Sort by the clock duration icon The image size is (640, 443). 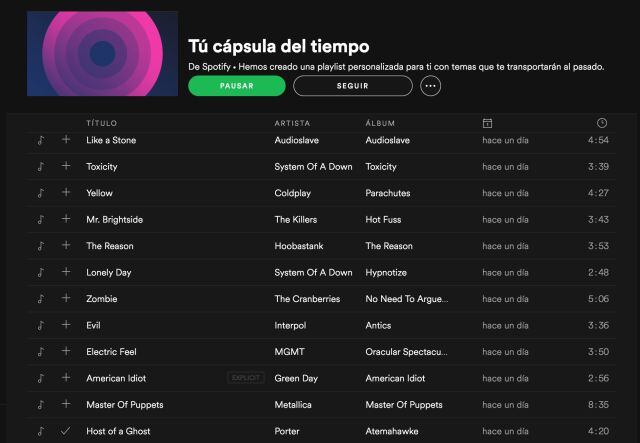(x=602, y=123)
